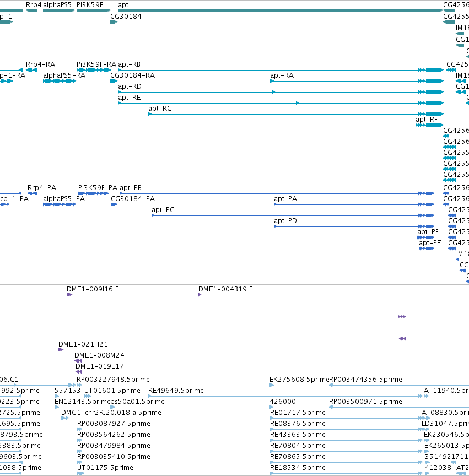The image size is (469, 476).
Task: Select the 426000 feature label
Action: point(283,402)
